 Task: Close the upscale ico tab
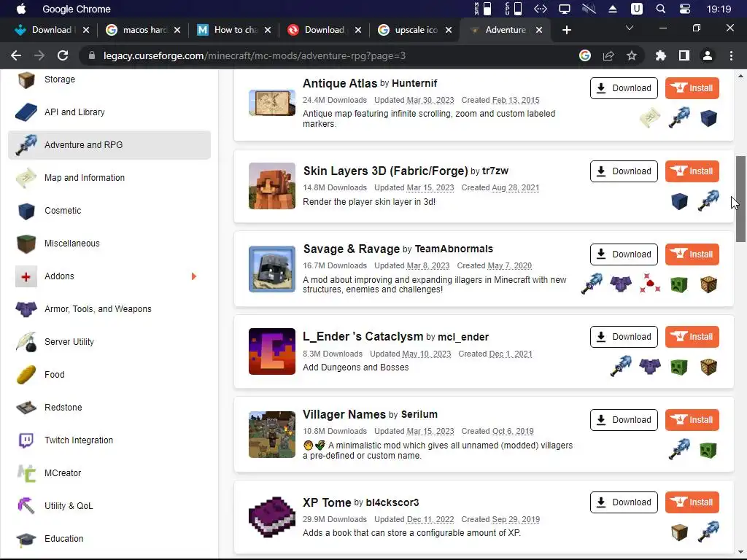pos(449,30)
